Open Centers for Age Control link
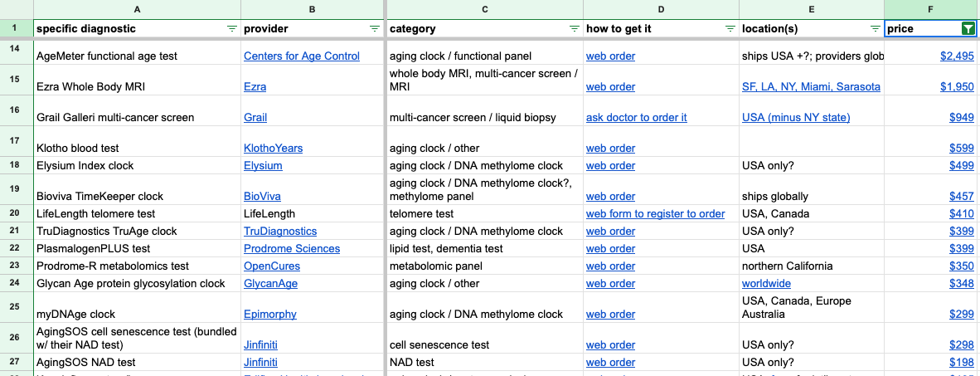 tap(302, 56)
